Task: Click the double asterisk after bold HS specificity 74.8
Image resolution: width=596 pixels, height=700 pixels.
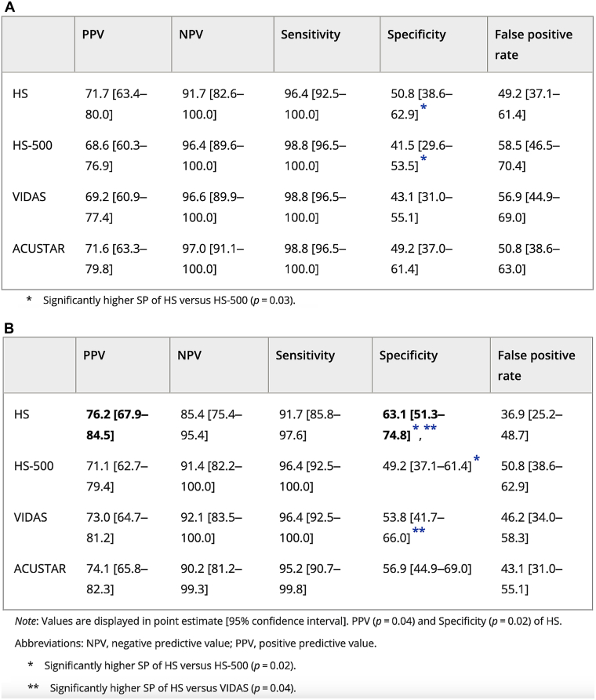Action: pyautogui.click(x=430, y=428)
